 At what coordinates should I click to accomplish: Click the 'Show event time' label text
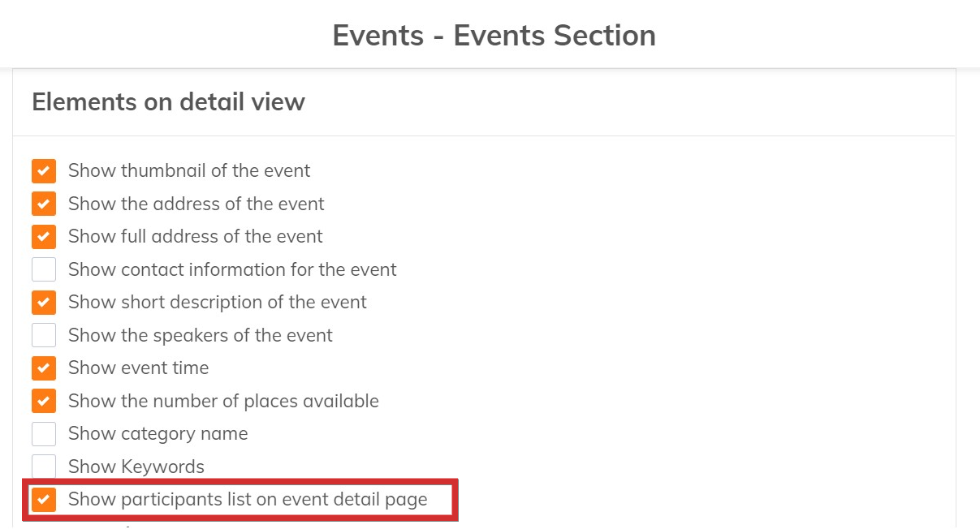(138, 368)
